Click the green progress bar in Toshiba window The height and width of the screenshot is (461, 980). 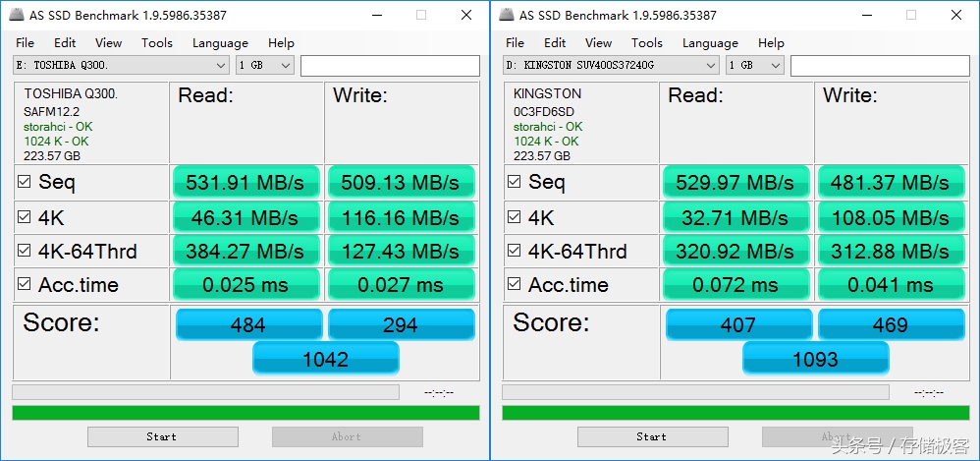point(245,413)
